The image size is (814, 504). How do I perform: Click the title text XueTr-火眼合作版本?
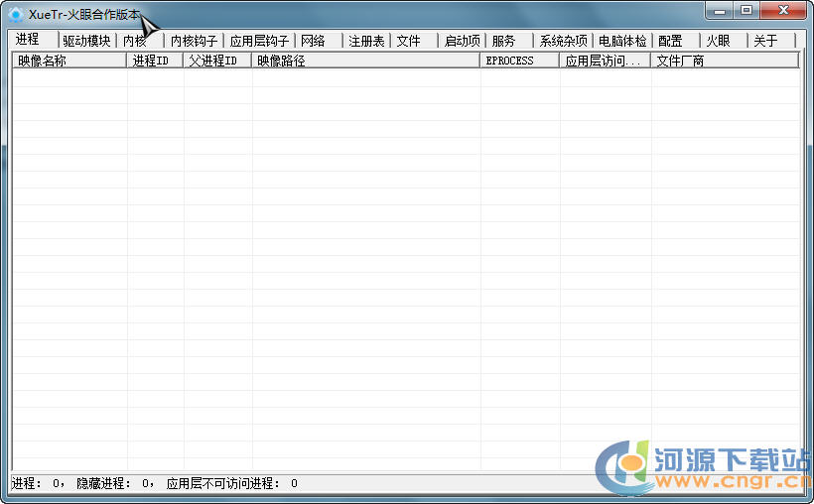tap(84, 15)
